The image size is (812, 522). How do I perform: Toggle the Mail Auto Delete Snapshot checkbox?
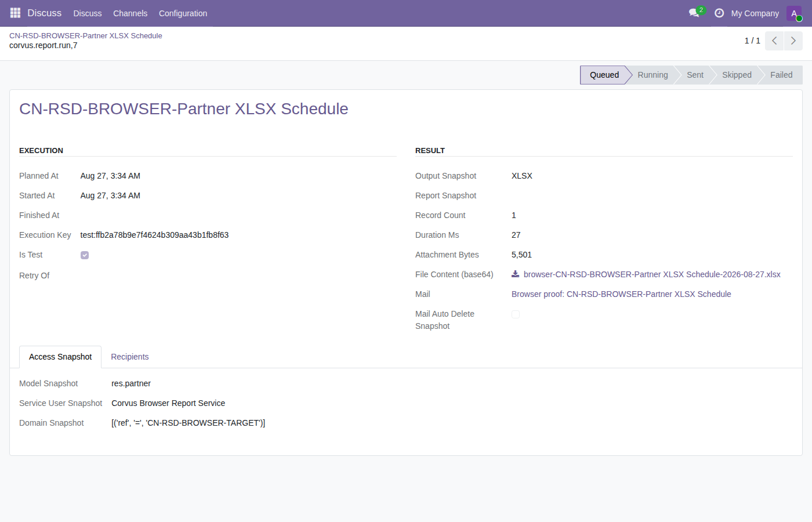516,314
